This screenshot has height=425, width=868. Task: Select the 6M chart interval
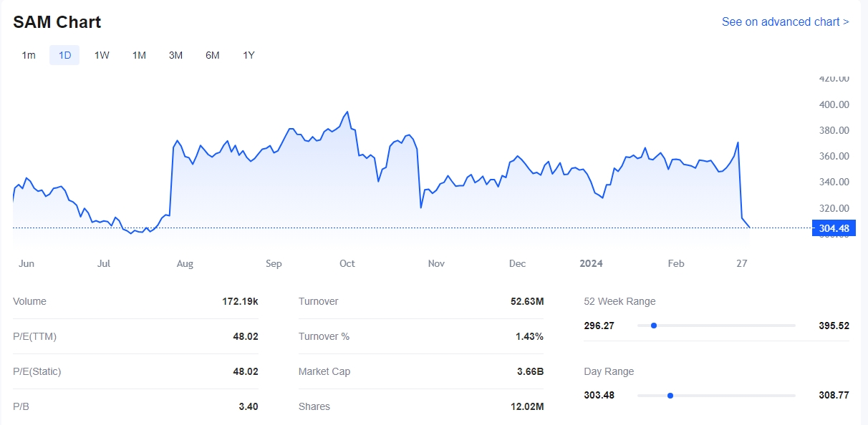click(212, 55)
